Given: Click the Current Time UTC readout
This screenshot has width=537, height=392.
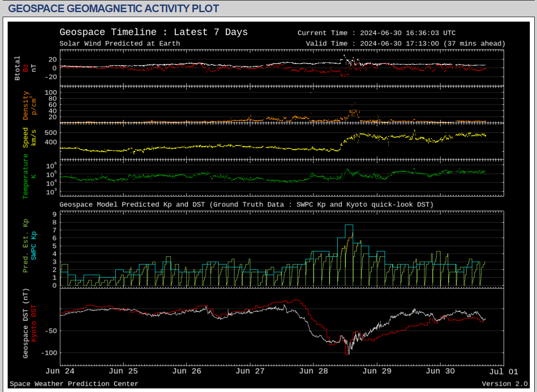Looking at the screenshot, I should (376, 33).
